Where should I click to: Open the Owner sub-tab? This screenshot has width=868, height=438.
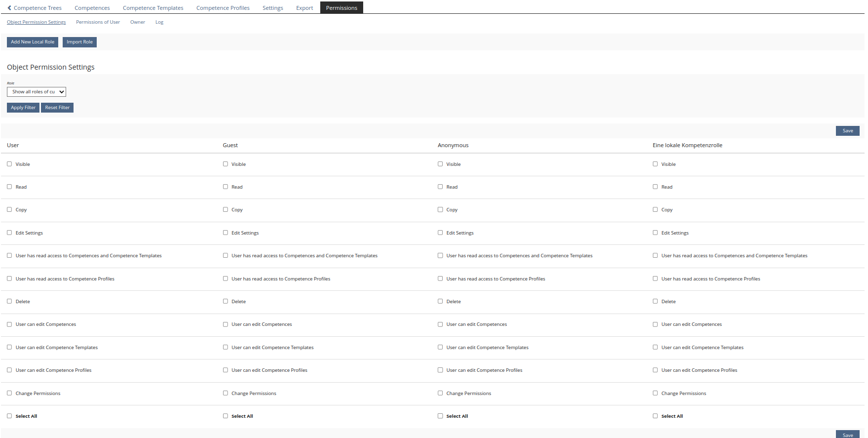[138, 22]
